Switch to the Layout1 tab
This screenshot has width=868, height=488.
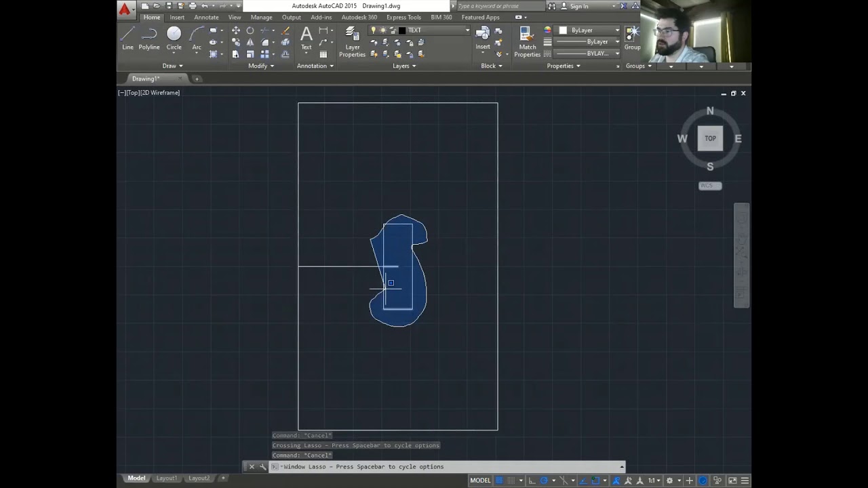point(167,478)
